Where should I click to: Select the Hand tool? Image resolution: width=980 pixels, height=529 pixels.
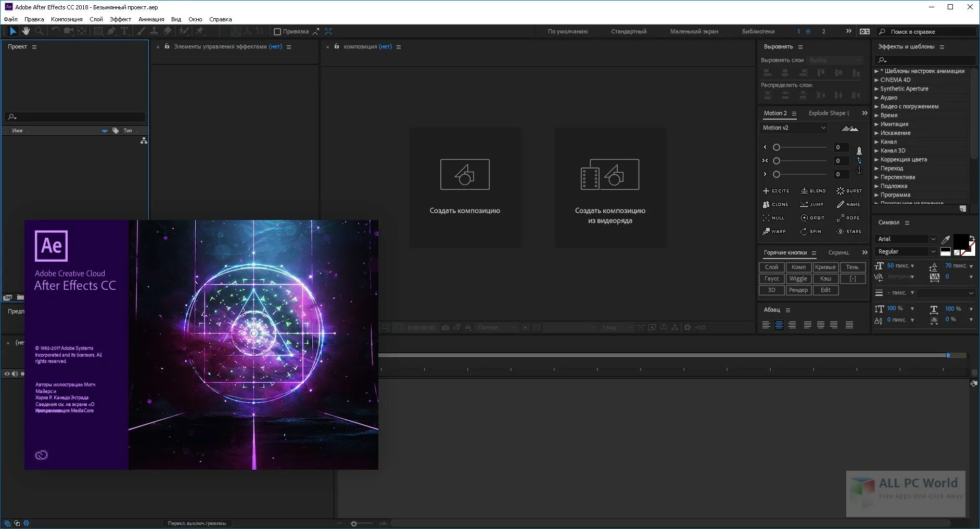point(26,31)
